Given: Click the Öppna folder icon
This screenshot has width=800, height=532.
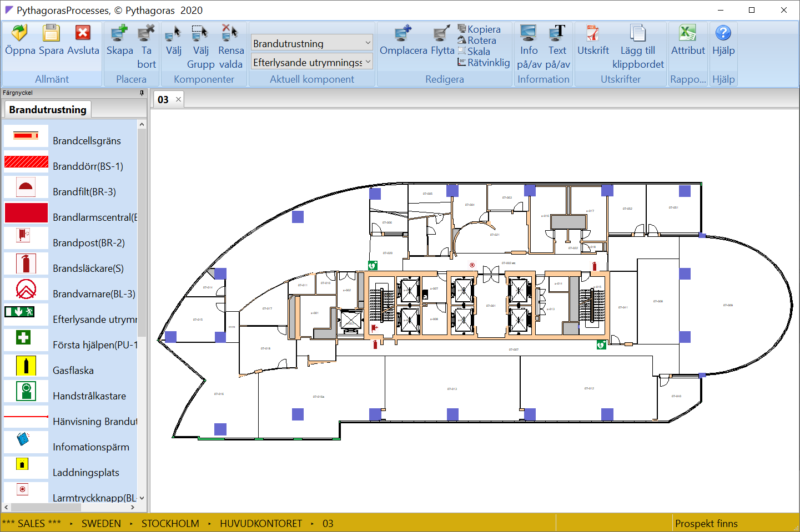Looking at the screenshot, I should [20, 33].
